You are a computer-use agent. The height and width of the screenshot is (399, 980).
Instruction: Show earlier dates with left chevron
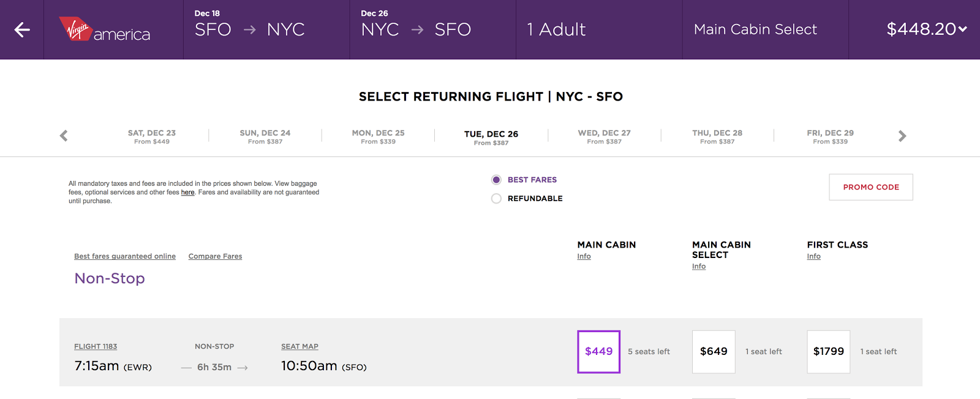(x=64, y=136)
